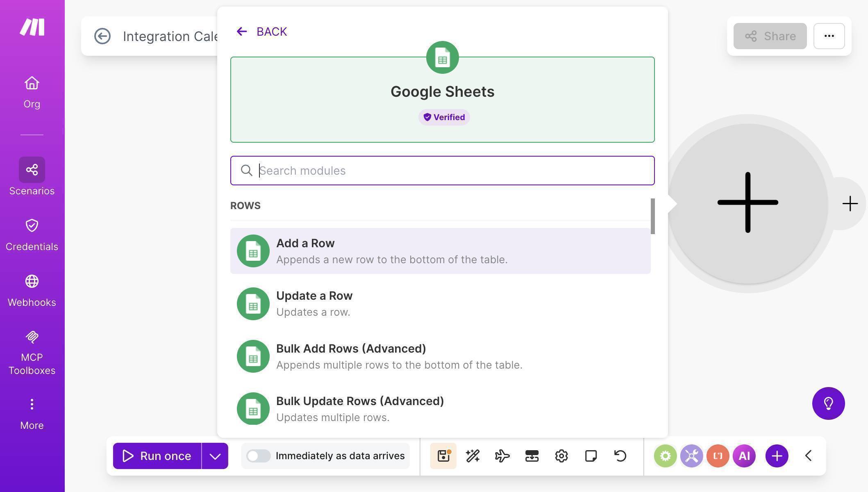
Task: Add a note to the scenario
Action: (x=591, y=456)
